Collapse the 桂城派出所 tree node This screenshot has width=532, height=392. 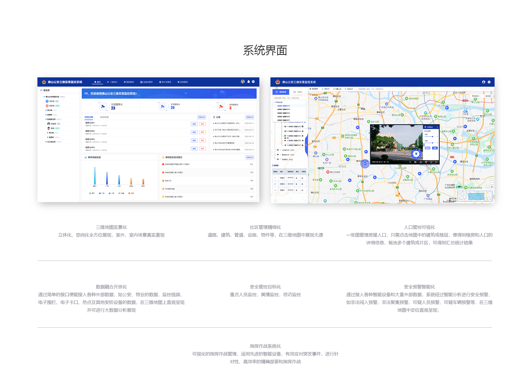coord(46,119)
